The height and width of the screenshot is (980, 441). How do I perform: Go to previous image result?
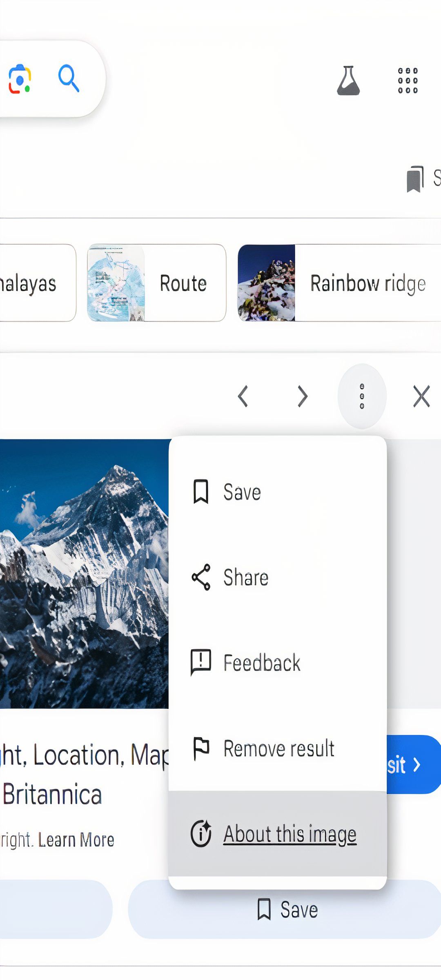pyautogui.click(x=243, y=396)
